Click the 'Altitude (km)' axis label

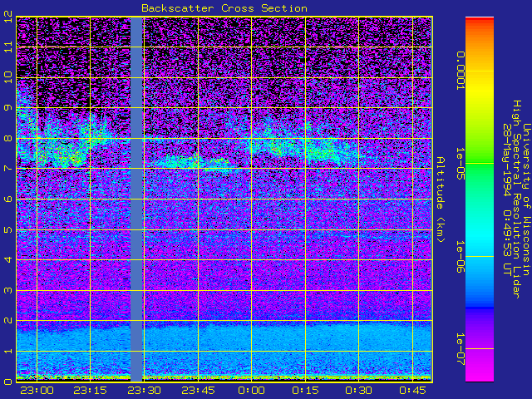pos(440,199)
